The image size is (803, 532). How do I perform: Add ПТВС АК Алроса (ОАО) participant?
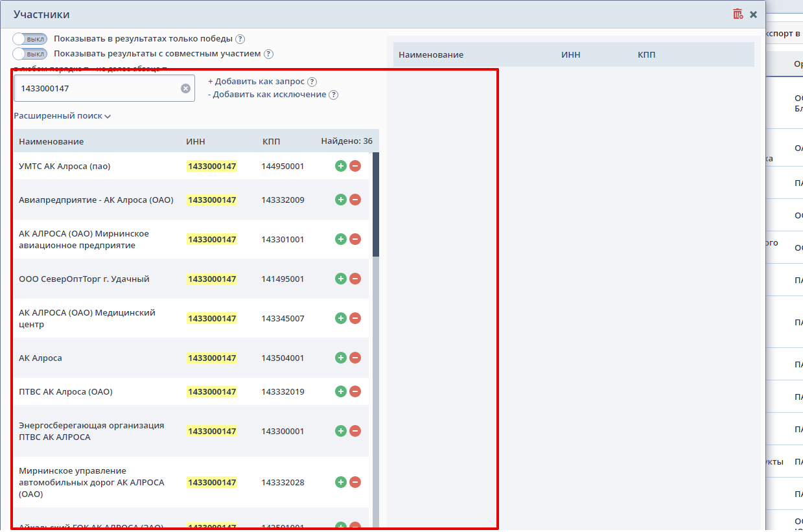341,391
